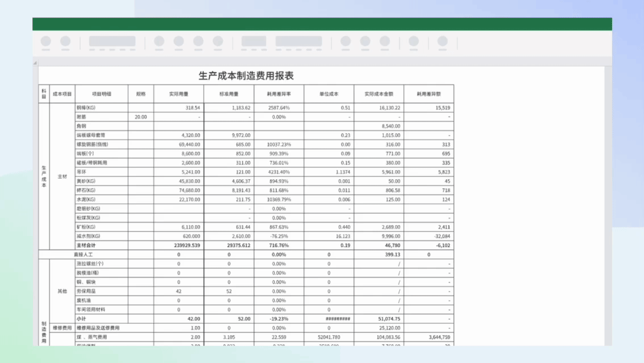Click the 劳保用品 item cell
The height and width of the screenshot is (363, 644).
coord(102,291)
